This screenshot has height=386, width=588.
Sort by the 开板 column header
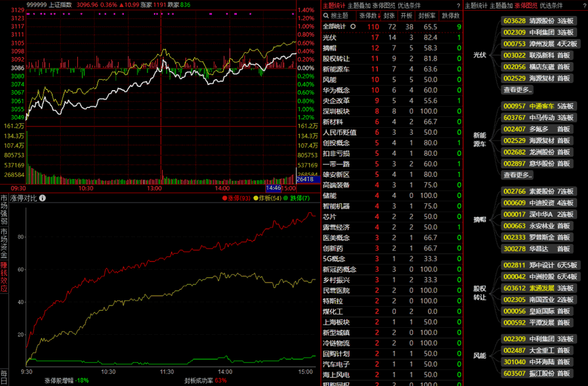(x=407, y=16)
